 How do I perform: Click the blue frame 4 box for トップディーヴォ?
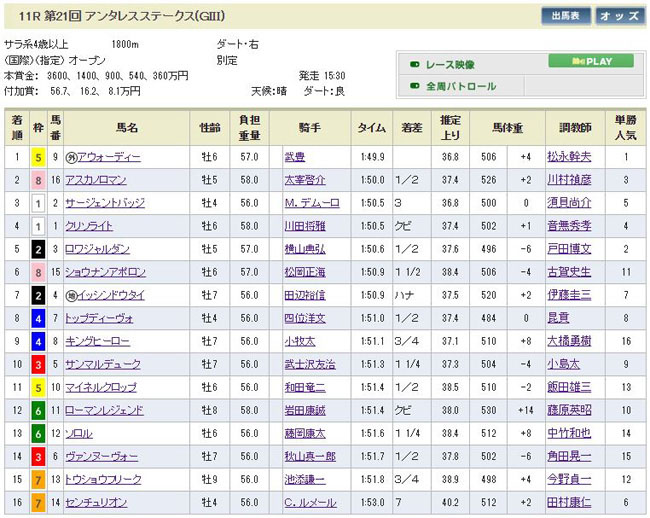tap(38, 318)
